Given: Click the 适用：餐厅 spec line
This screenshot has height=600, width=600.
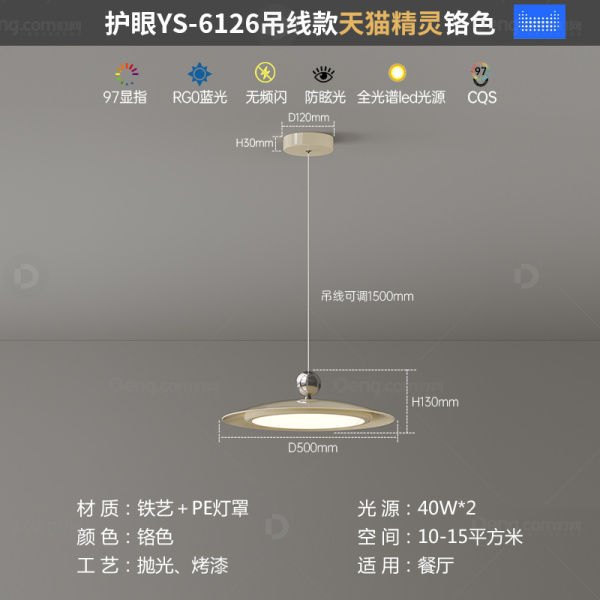Looking at the screenshot, I should (406, 566).
